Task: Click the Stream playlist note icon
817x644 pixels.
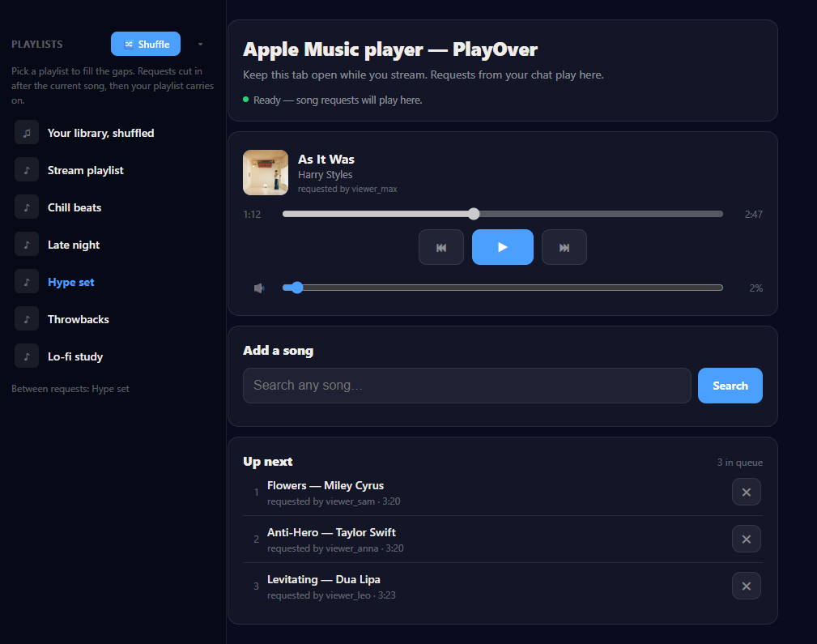Action: point(27,170)
